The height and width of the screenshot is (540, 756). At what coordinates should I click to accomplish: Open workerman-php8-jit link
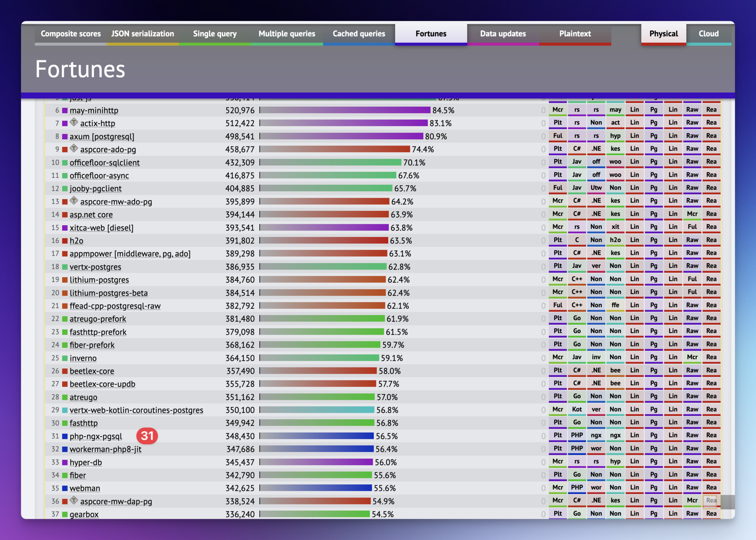click(106, 449)
